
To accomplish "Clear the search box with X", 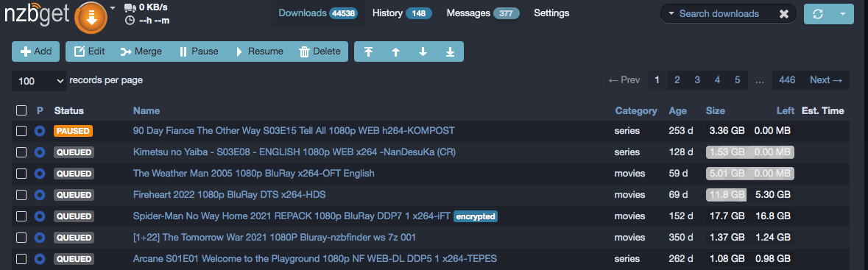I will pos(784,15).
